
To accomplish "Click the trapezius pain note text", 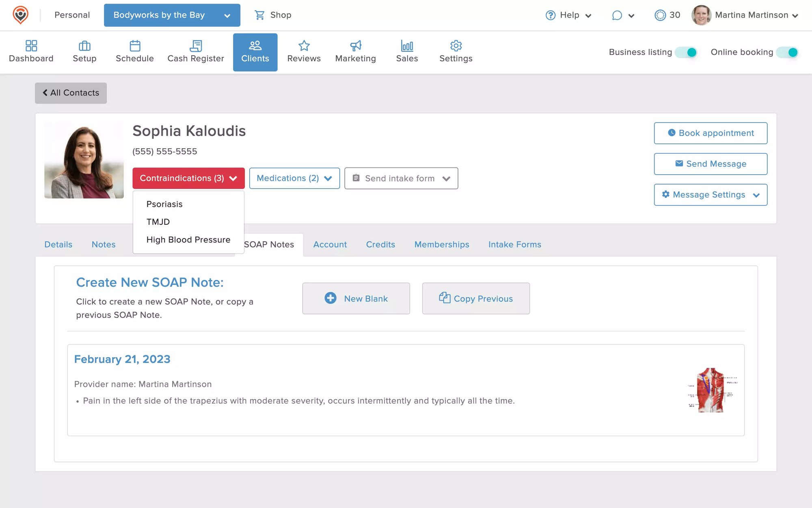I will pos(299,401).
